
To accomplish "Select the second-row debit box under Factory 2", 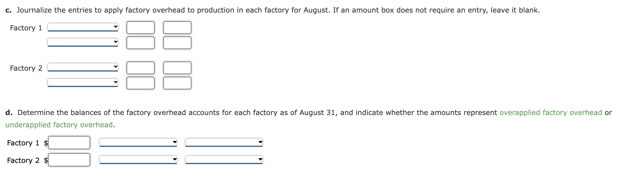I will pos(141,83).
